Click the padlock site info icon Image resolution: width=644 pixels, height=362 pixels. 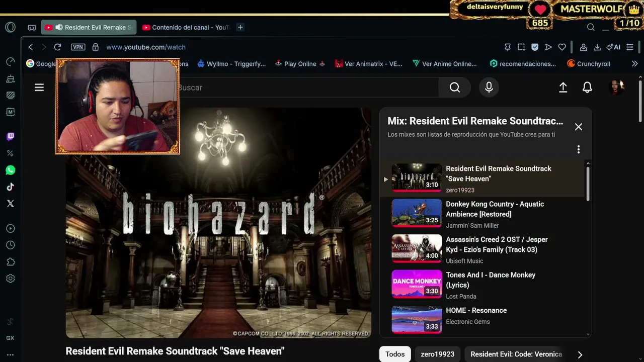coord(96,47)
